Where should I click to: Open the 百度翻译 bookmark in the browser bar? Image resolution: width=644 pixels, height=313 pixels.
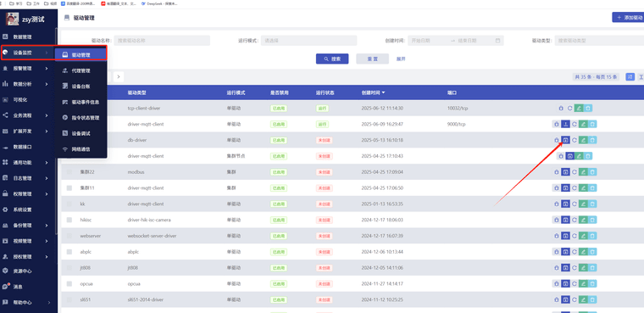click(79, 3)
